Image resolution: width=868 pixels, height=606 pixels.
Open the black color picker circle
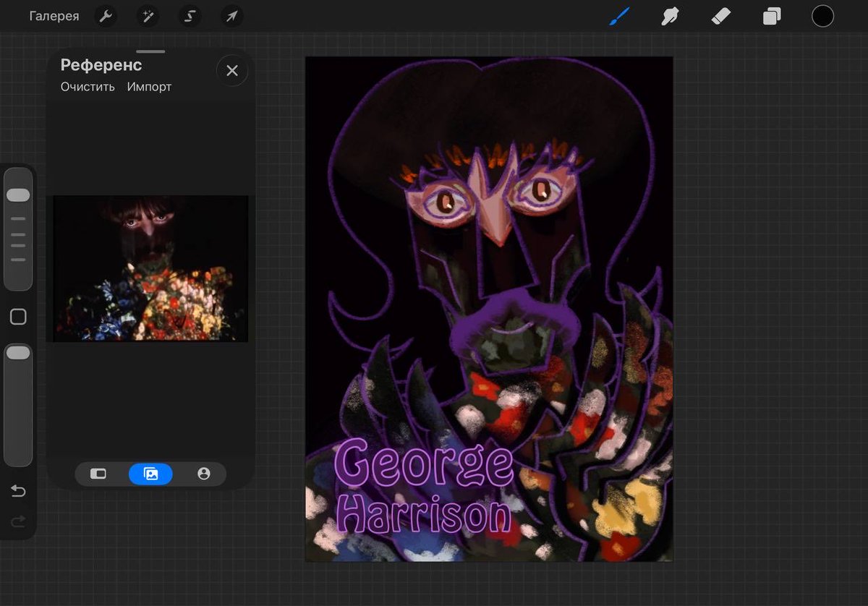(822, 16)
